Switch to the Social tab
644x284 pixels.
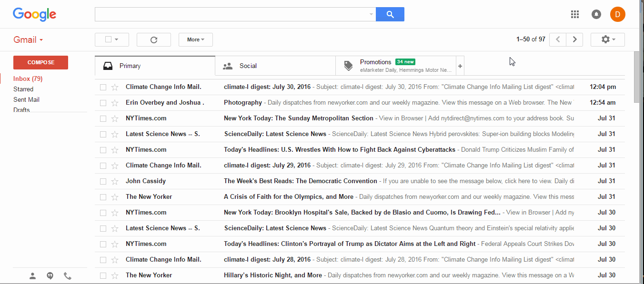coord(275,66)
